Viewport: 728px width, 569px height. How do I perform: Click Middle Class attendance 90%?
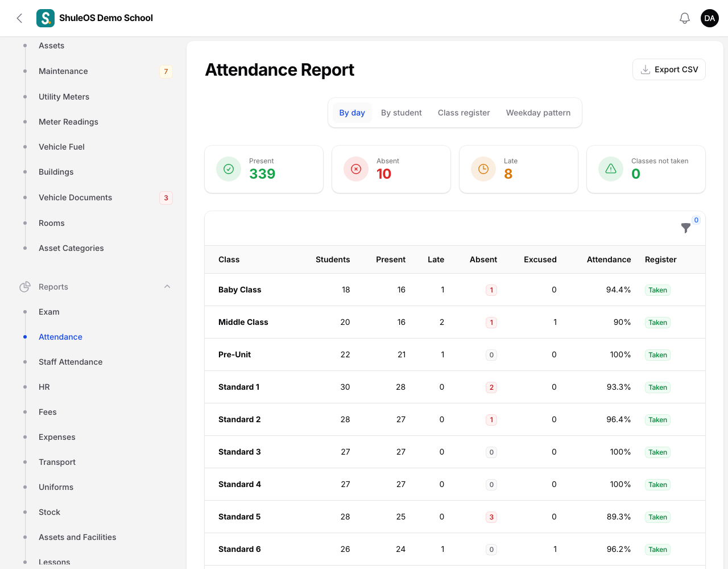[x=622, y=322]
